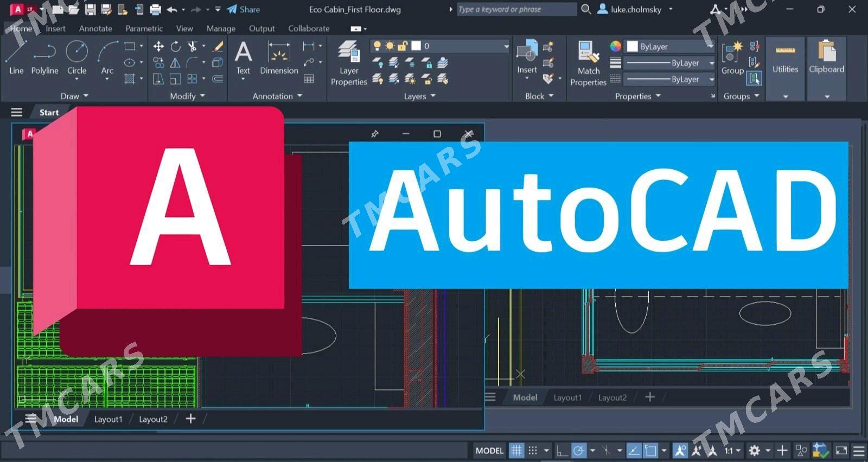The image size is (868, 462).
Task: Click the Share button
Action: click(x=244, y=9)
